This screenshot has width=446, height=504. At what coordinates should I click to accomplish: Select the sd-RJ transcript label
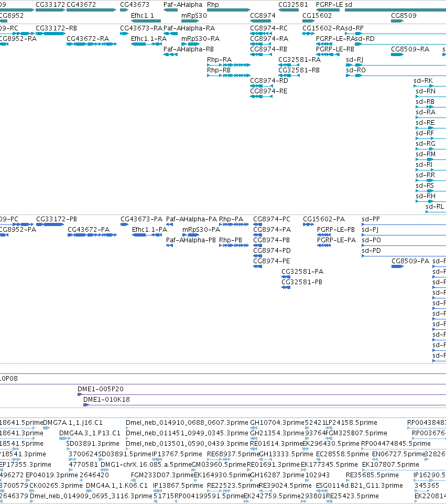pyautogui.click(x=354, y=60)
